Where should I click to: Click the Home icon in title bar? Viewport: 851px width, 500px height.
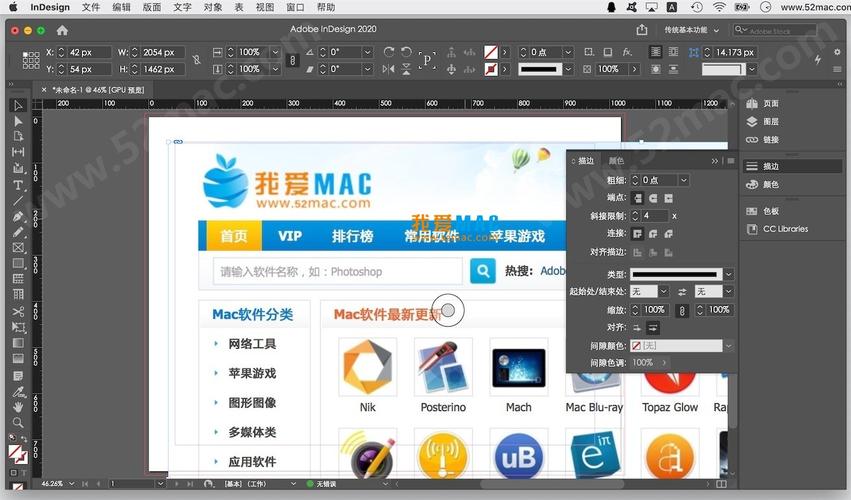point(62,30)
